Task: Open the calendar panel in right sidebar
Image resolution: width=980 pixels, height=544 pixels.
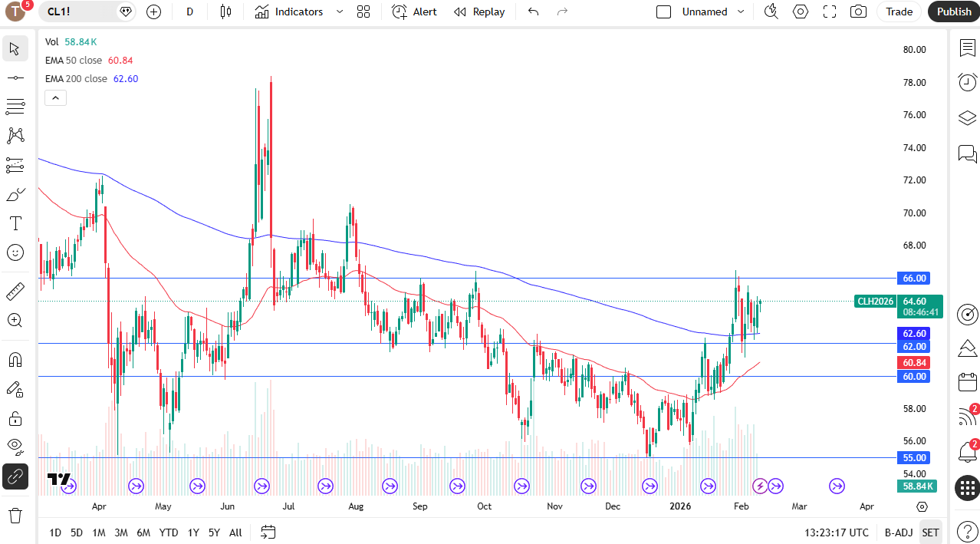Action: point(967,381)
